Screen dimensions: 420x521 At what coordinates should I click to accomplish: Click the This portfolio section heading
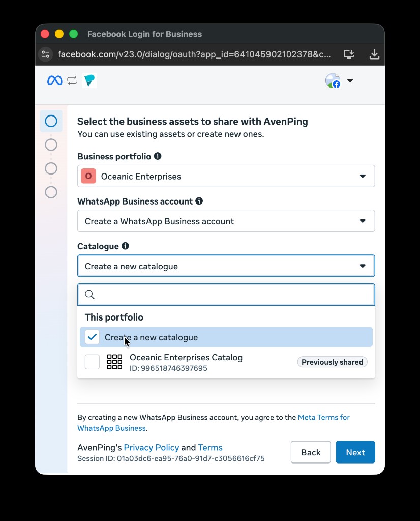114,317
